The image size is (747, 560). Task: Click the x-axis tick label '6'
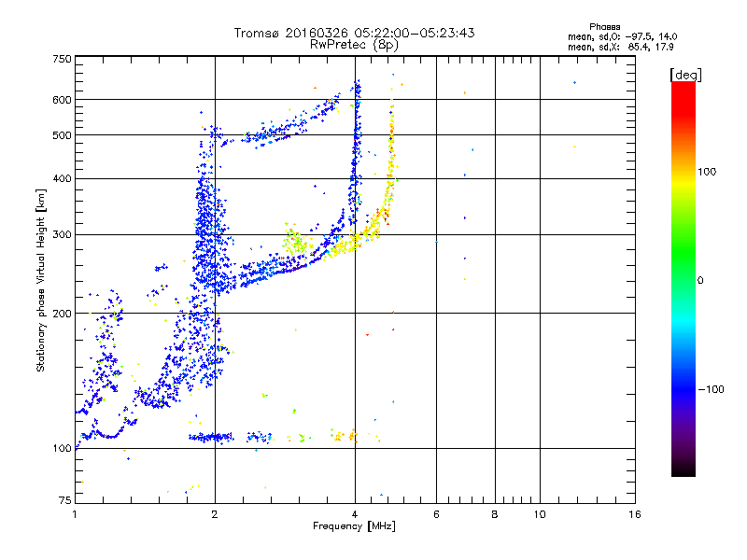(x=436, y=514)
